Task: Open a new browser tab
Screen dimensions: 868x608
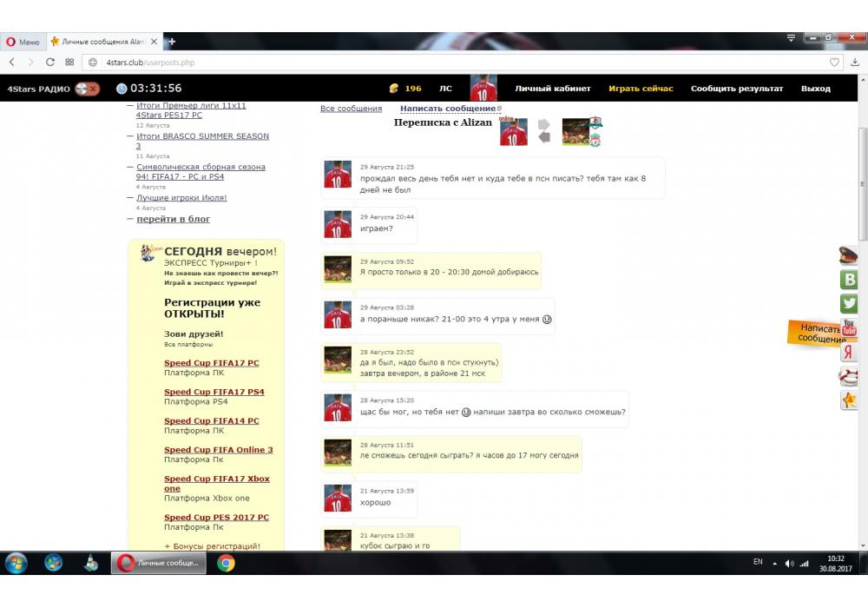Action: (172, 42)
